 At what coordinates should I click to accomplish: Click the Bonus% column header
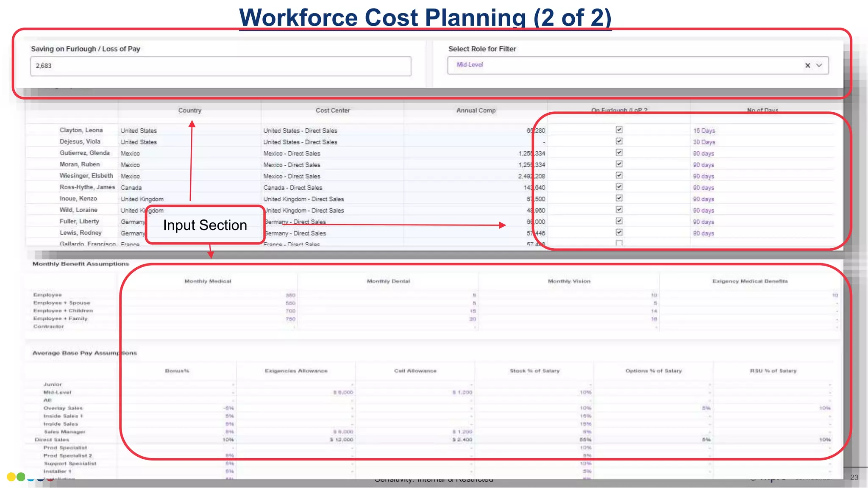(x=177, y=371)
